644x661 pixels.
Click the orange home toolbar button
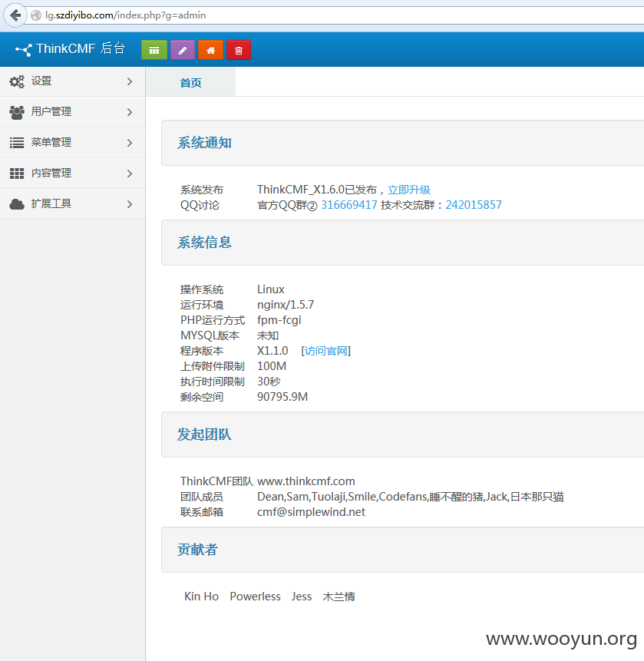coord(211,50)
